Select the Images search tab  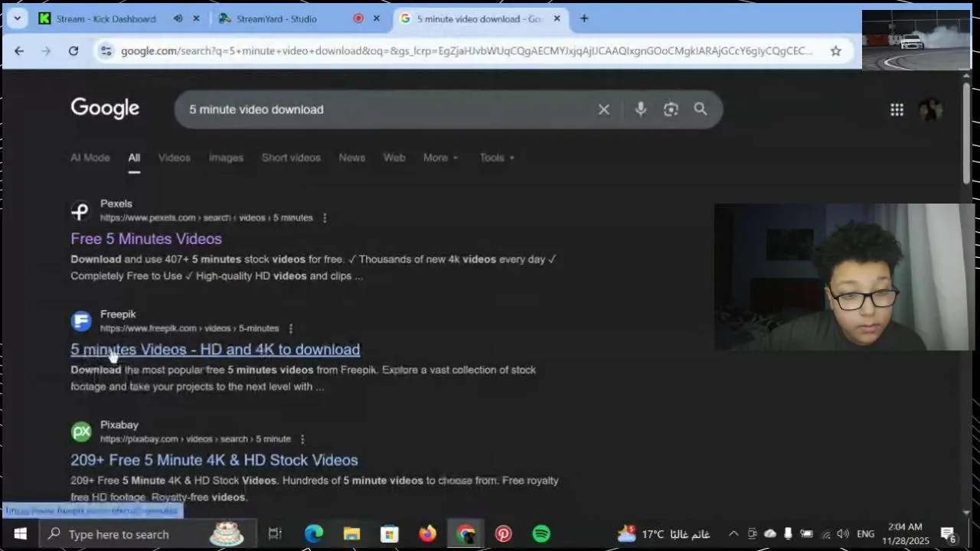226,158
